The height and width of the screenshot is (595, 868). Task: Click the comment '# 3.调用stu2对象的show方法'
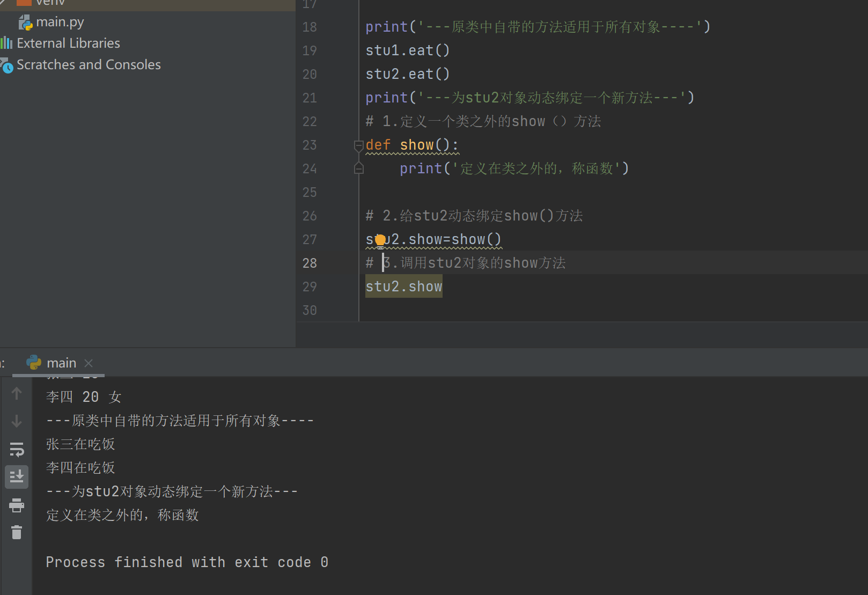tap(466, 263)
